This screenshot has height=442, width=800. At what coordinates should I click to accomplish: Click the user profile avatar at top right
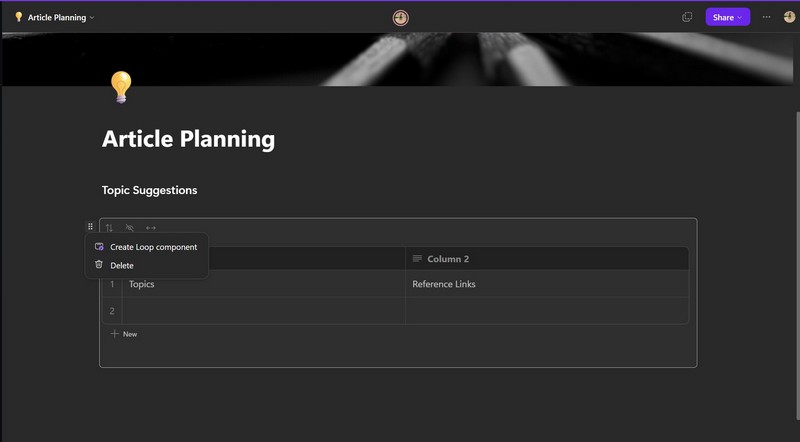pyautogui.click(x=789, y=17)
